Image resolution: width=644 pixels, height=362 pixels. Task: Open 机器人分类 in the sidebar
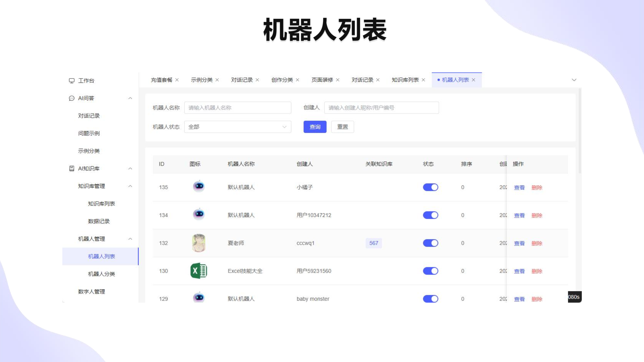tap(101, 274)
